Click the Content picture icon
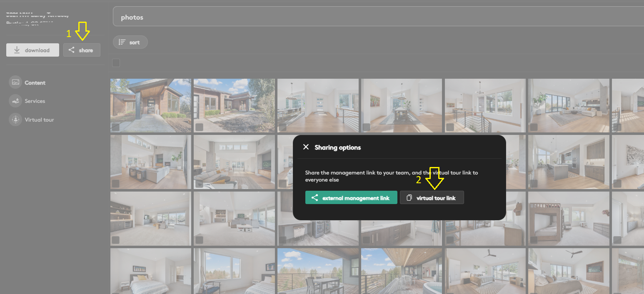644x294 pixels. point(15,82)
